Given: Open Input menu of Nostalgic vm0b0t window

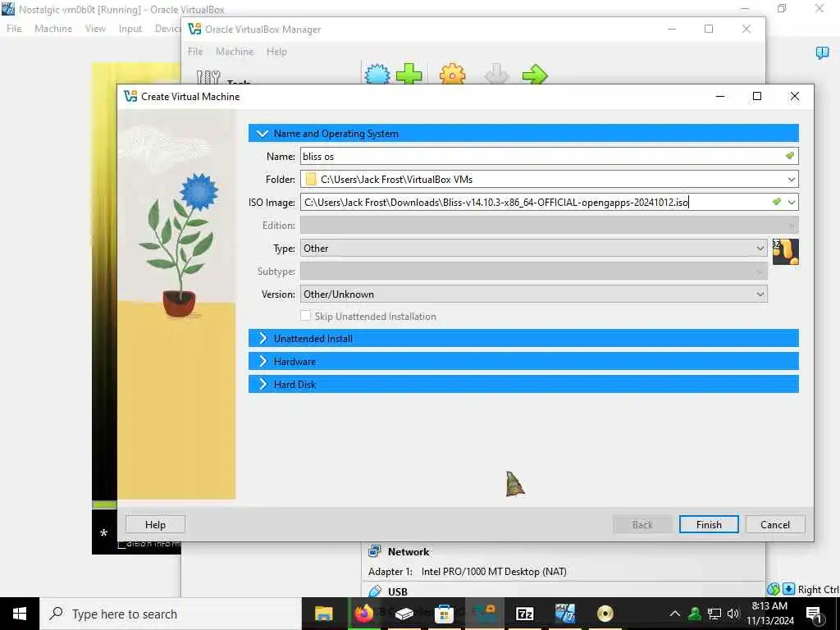Looking at the screenshot, I should click(x=130, y=29).
